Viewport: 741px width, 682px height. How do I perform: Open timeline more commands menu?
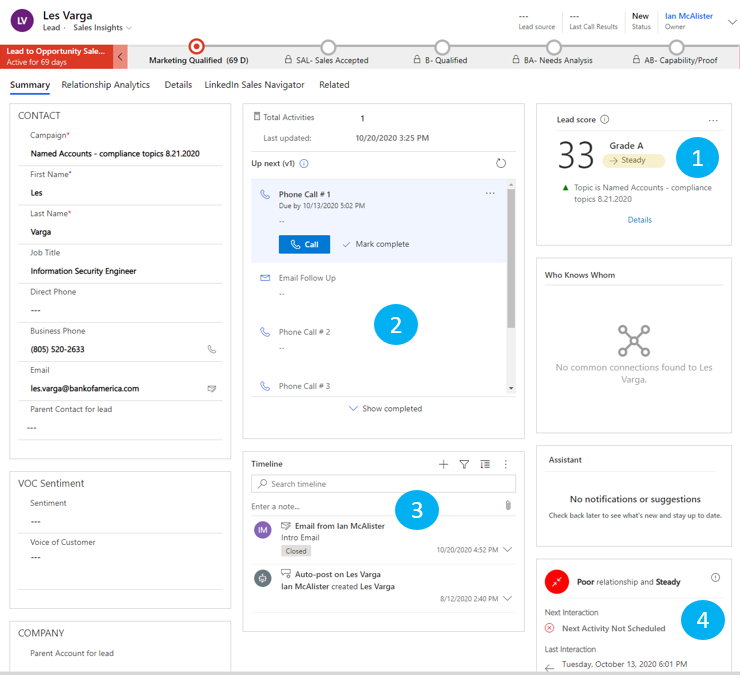coord(506,465)
